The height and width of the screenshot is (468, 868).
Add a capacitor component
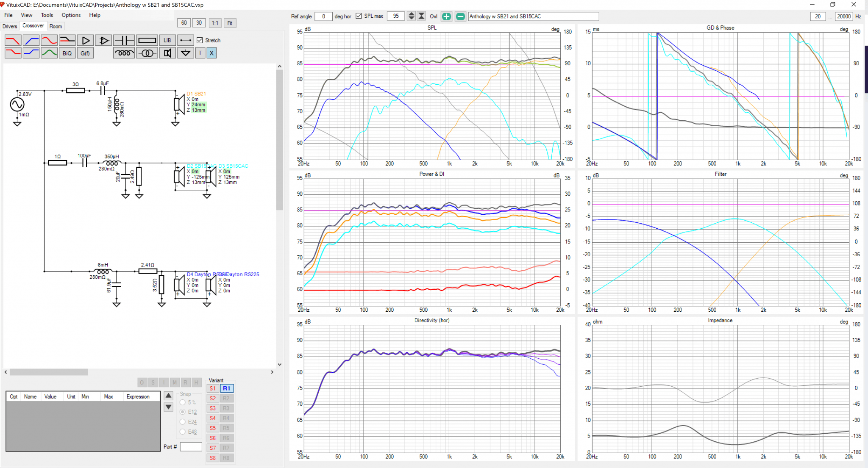[124, 40]
